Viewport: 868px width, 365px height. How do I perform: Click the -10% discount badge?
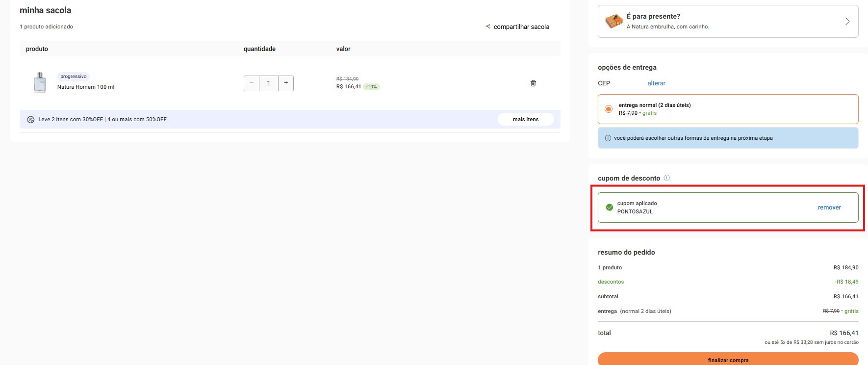click(372, 87)
